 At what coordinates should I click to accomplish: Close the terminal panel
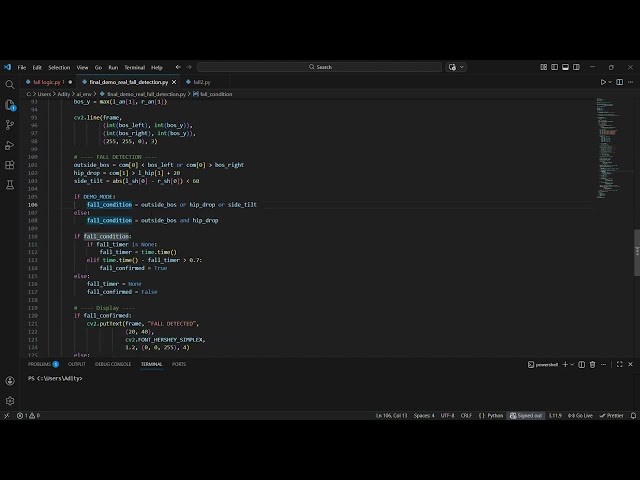pyautogui.click(x=631, y=364)
